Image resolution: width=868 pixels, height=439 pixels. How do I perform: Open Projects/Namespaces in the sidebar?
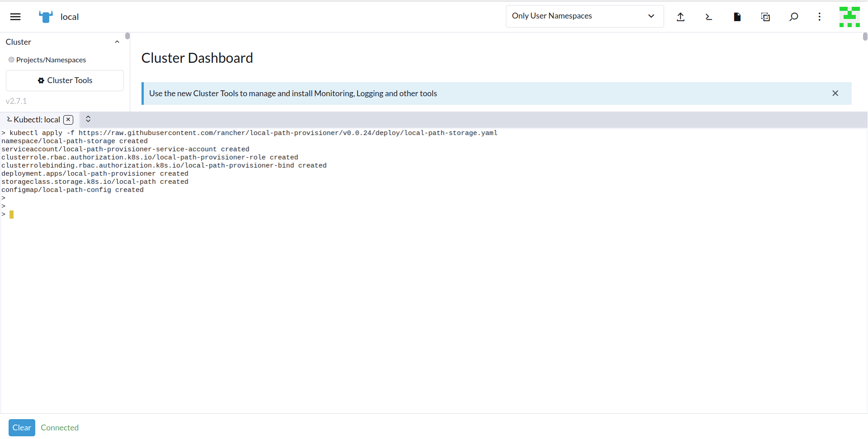pos(51,60)
